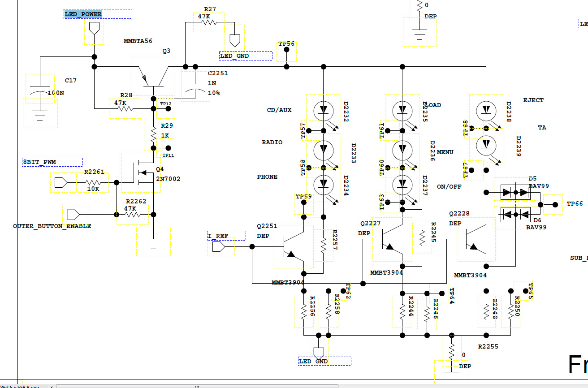Click the R2255 reference designator
This screenshot has width=588, height=388.
tap(488, 347)
